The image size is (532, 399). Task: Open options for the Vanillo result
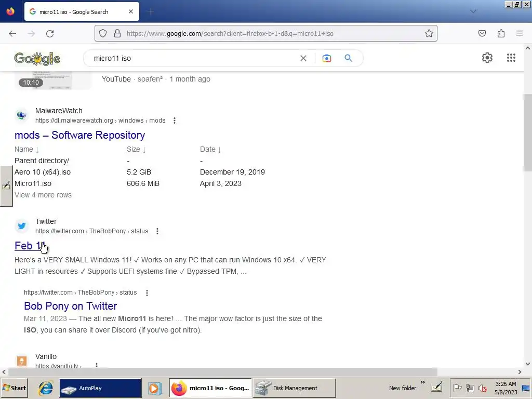(x=97, y=365)
